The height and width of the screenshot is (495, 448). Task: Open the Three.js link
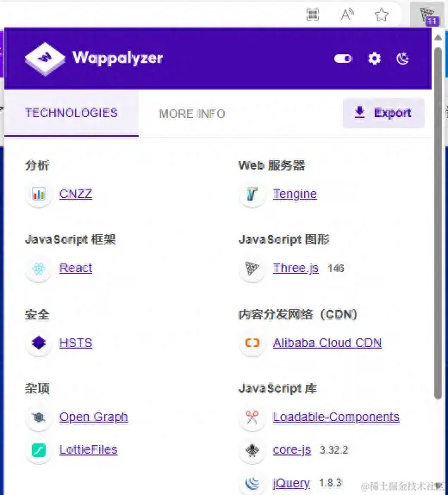[x=296, y=268]
